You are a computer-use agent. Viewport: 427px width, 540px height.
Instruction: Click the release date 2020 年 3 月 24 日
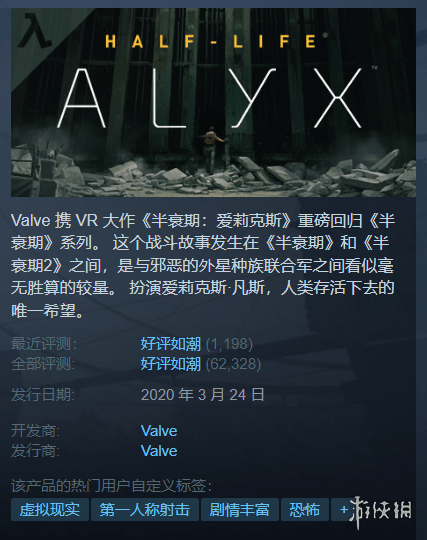pos(202,395)
